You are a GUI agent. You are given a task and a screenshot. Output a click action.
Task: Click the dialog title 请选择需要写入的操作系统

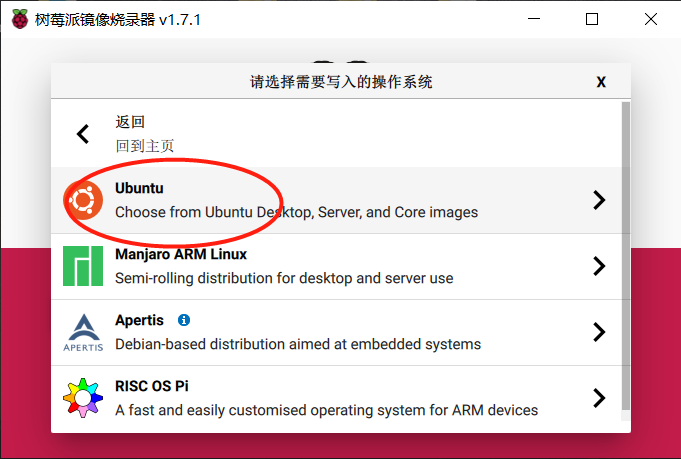click(341, 82)
